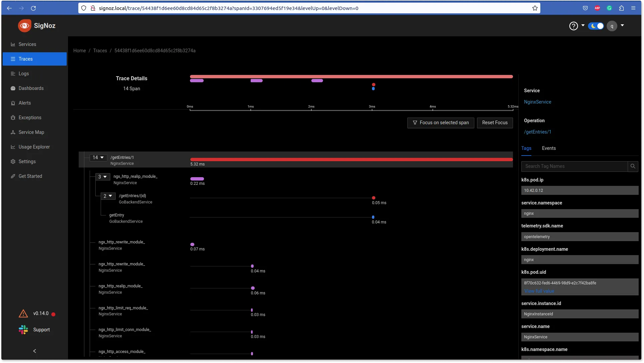Toggle dark mode theme switch
The width and height of the screenshot is (644, 363).
click(x=596, y=26)
